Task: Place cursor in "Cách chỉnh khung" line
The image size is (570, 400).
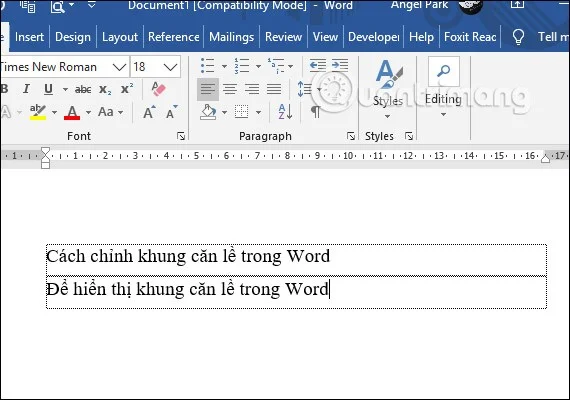Action: [188, 257]
